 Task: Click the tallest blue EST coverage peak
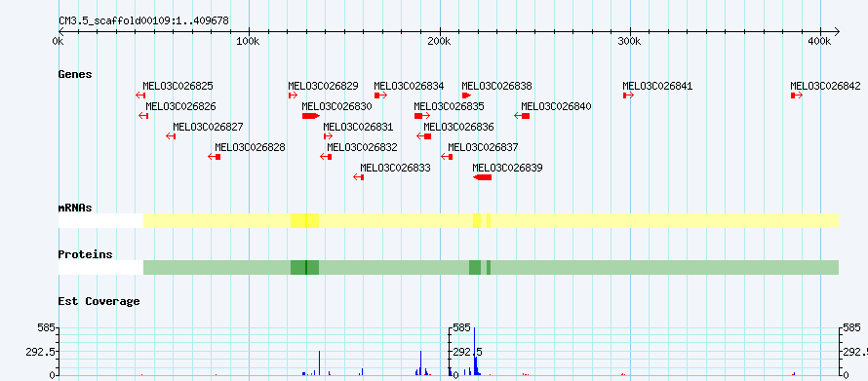coord(474,351)
